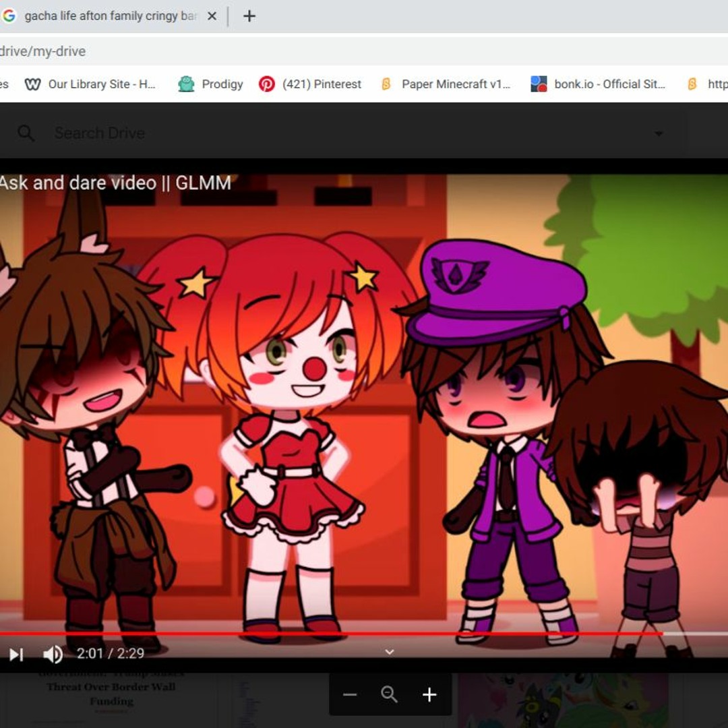Seek on the red video progress bar
728x728 pixels.
point(364,634)
